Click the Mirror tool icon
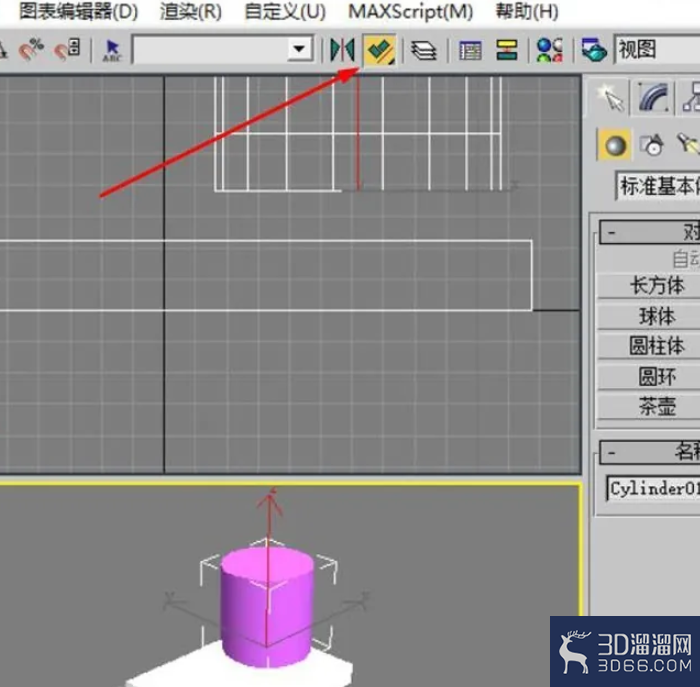 pos(342,50)
